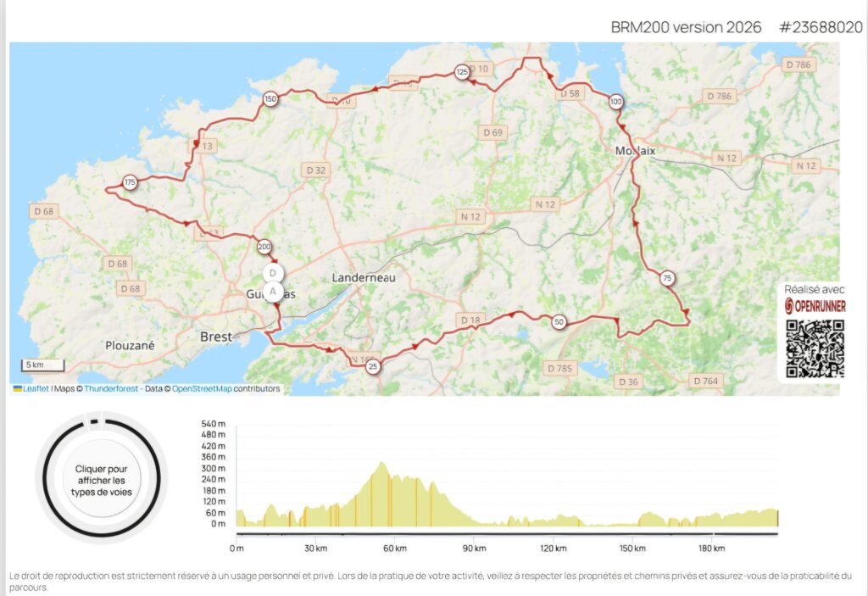The width and height of the screenshot is (868, 596).
Task: Click the 200 km route marker
Action: pos(264,247)
